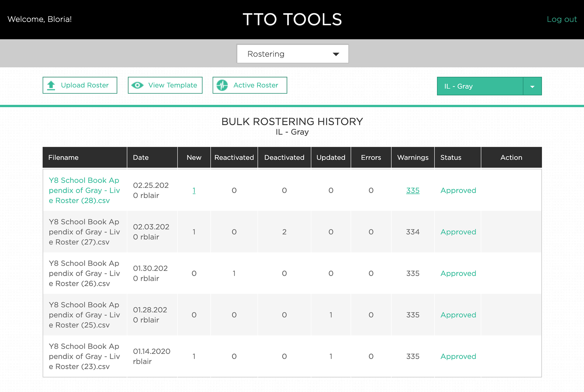Select the Live Roster (23).csv filename
Screen dimensions: 584x392
coord(84,356)
